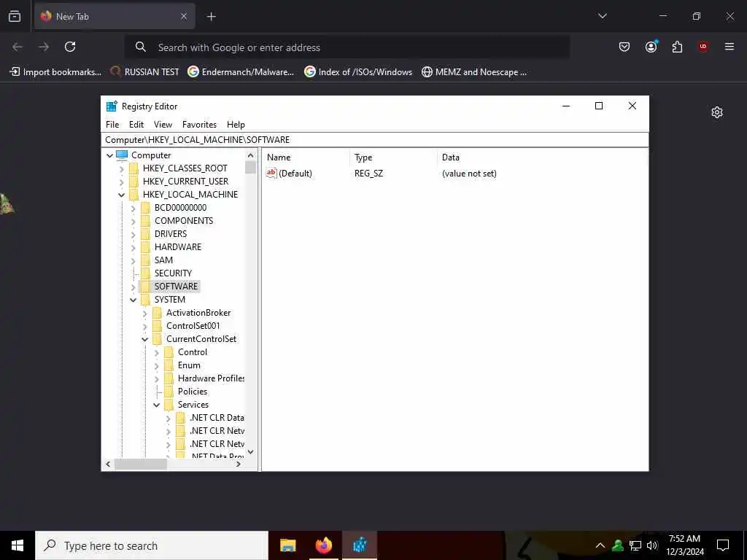Click tree horizontal scrollbar right arrow
747x560 pixels.
pyautogui.click(x=239, y=464)
